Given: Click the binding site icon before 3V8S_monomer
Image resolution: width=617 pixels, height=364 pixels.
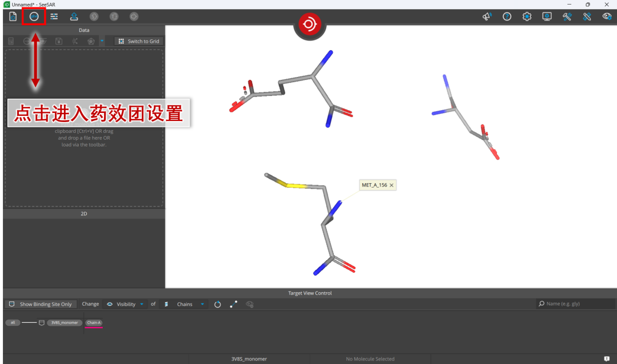Looking at the screenshot, I should click(41, 323).
